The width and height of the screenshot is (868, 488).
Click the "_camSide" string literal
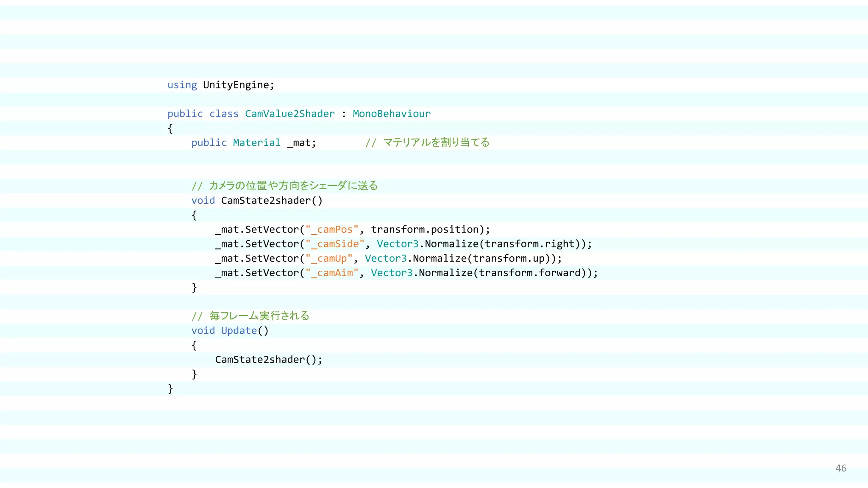coord(335,244)
